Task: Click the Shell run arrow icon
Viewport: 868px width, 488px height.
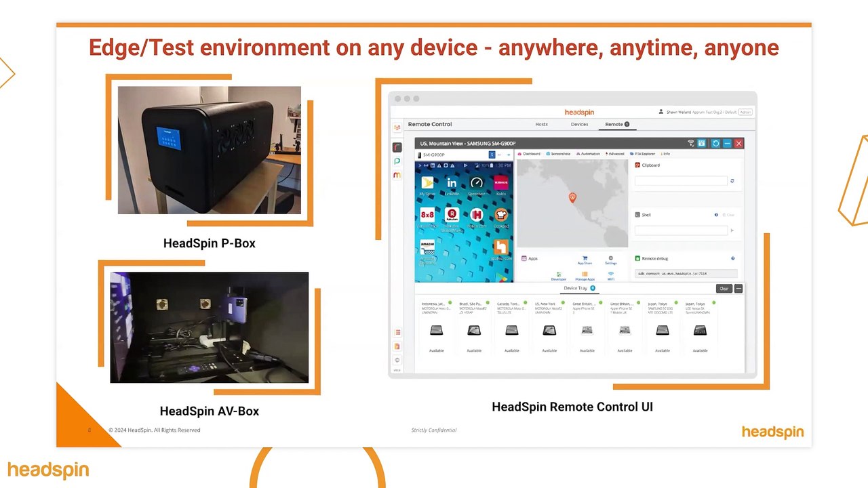Action: tap(732, 230)
